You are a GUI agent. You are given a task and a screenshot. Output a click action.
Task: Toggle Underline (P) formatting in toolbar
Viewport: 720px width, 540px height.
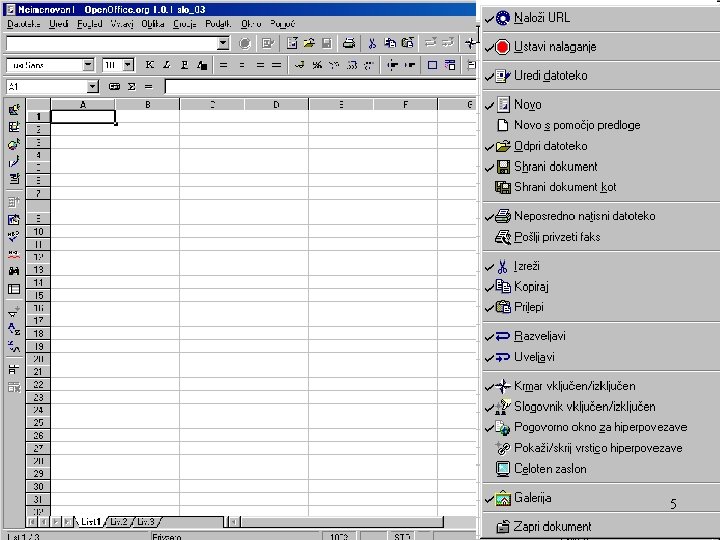184,65
